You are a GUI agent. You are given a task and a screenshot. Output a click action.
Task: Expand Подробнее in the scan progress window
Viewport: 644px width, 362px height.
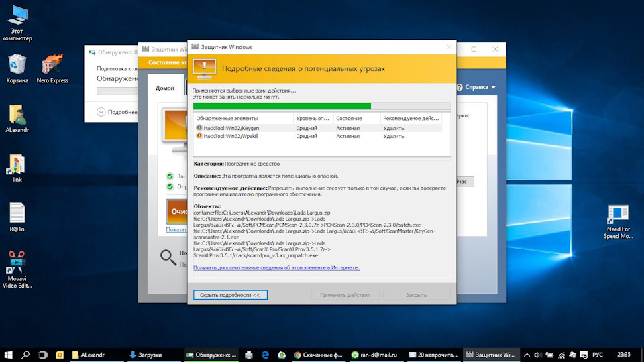[117, 112]
